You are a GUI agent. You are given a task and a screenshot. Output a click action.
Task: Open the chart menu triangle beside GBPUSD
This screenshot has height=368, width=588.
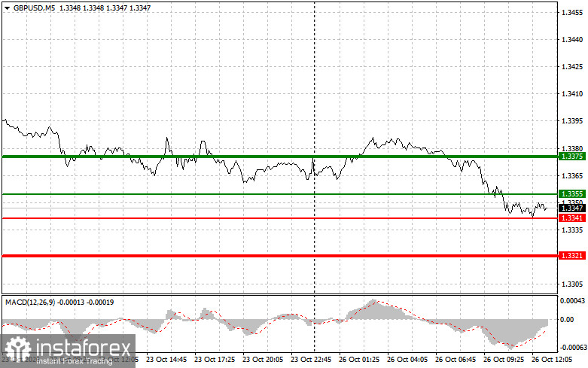point(7,8)
